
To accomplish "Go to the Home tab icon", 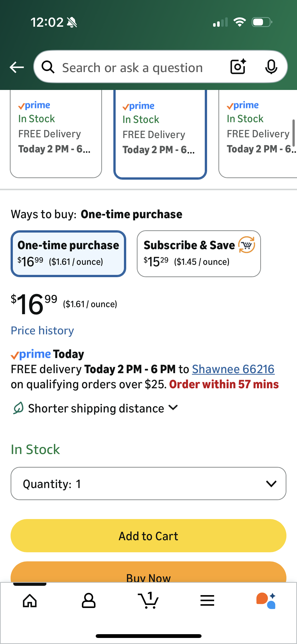I will tap(30, 601).
